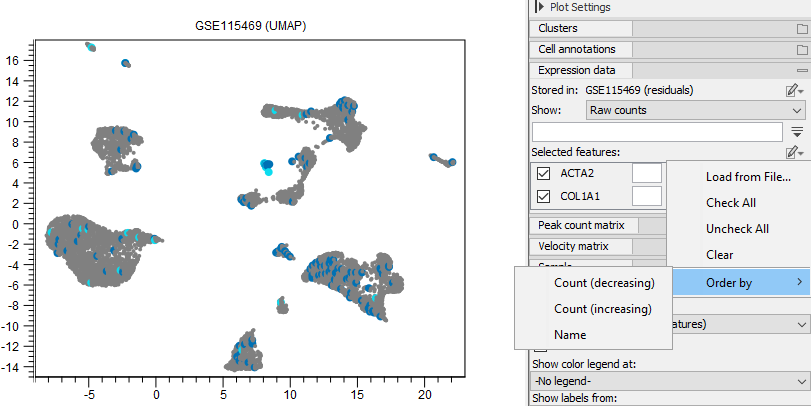Viewport: 811px width, 406px height.
Task: Open the Show Raw counts dropdown
Action: point(696,110)
